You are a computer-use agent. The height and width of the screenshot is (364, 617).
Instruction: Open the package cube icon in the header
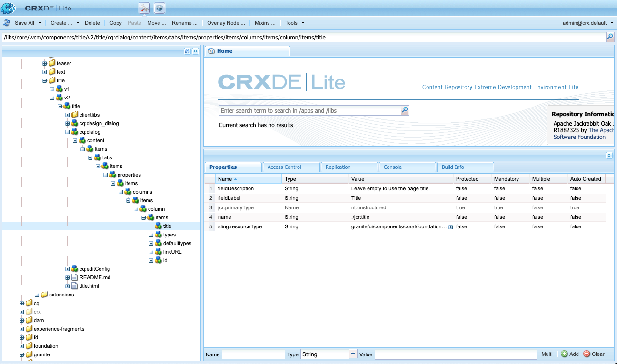pyautogui.click(x=159, y=8)
